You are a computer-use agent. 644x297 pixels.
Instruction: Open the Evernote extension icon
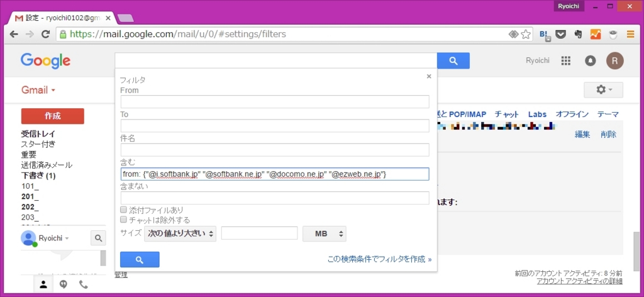pos(578,35)
